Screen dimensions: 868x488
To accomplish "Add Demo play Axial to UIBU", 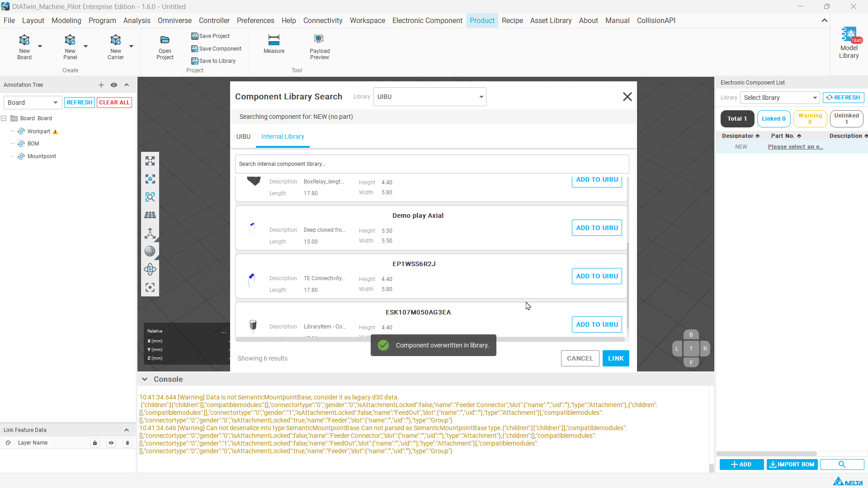I will tap(597, 228).
